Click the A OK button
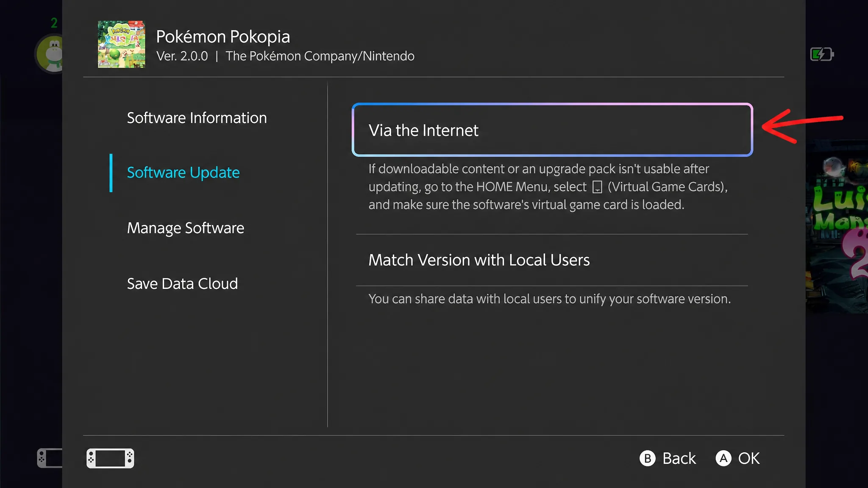The height and width of the screenshot is (488, 868). 737,458
